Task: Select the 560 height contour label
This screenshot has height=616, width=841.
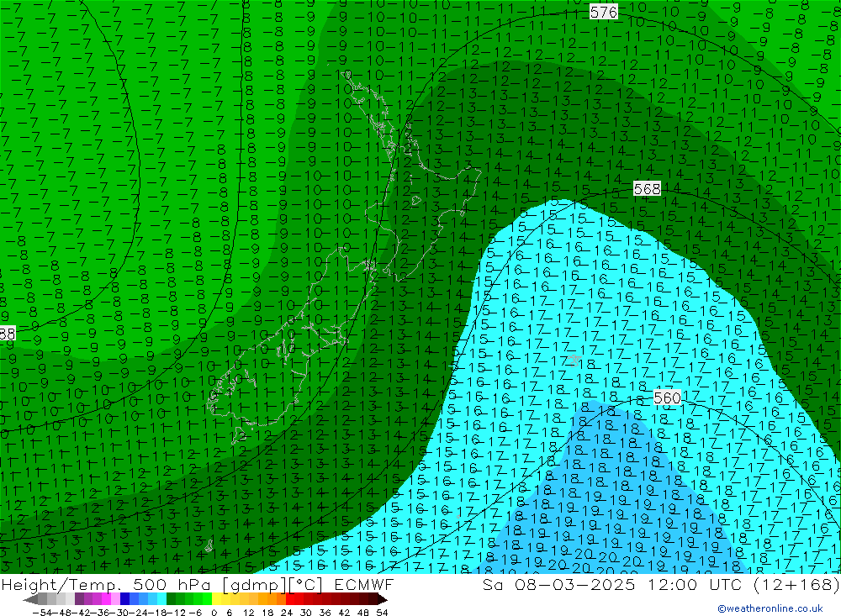Action: tap(667, 398)
